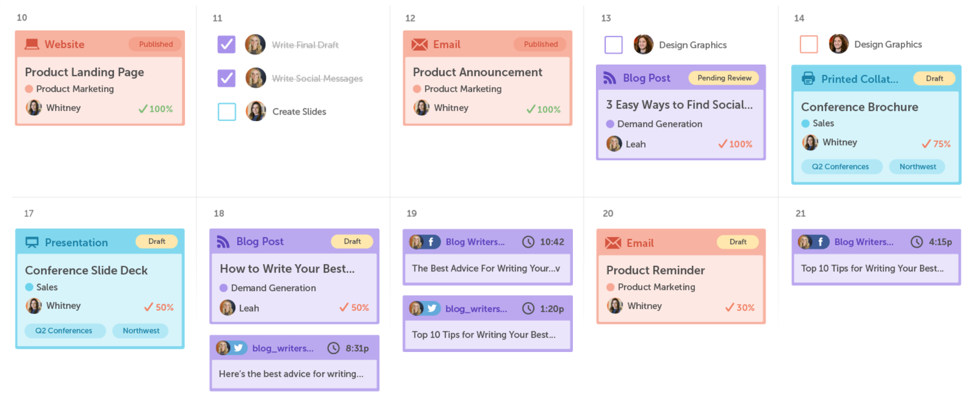Click the envelope icon on Product Reminder card

pos(613,243)
